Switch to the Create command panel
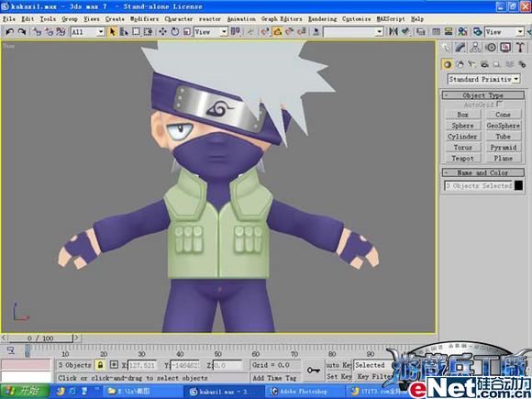Image resolution: width=532 pixels, height=399 pixels. pyautogui.click(x=446, y=48)
